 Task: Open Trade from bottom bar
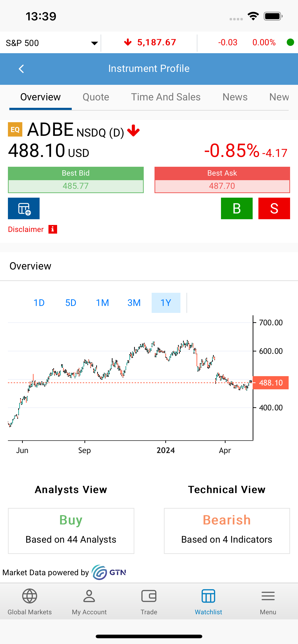(x=149, y=602)
